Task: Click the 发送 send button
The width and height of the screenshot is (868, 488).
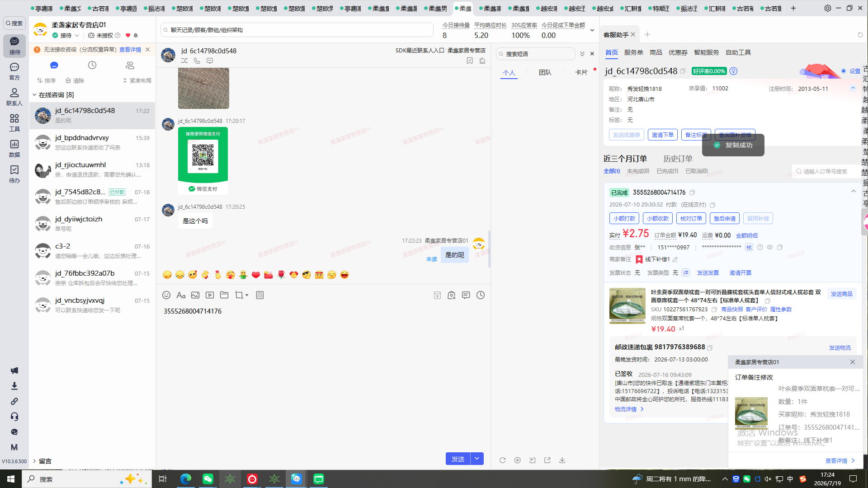Action: (458, 459)
